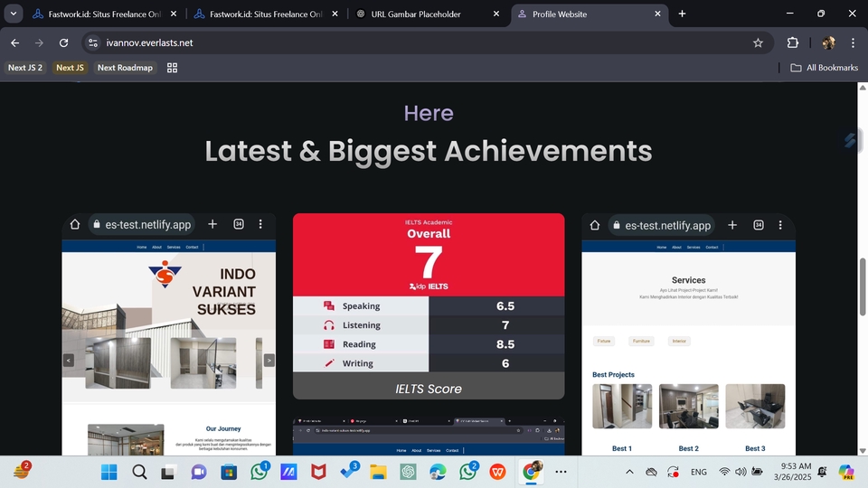Show hidden system tray icons
The height and width of the screenshot is (488, 868).
pyautogui.click(x=629, y=472)
